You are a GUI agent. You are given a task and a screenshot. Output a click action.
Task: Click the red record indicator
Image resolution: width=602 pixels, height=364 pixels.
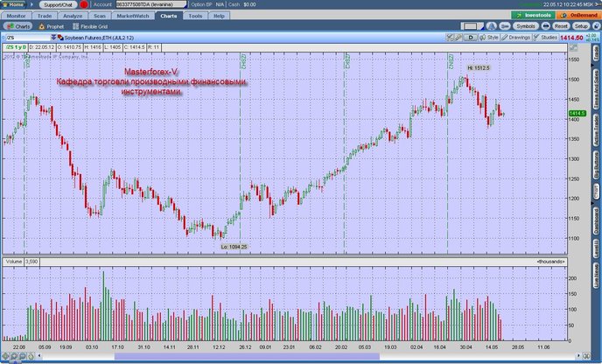(84, 4)
